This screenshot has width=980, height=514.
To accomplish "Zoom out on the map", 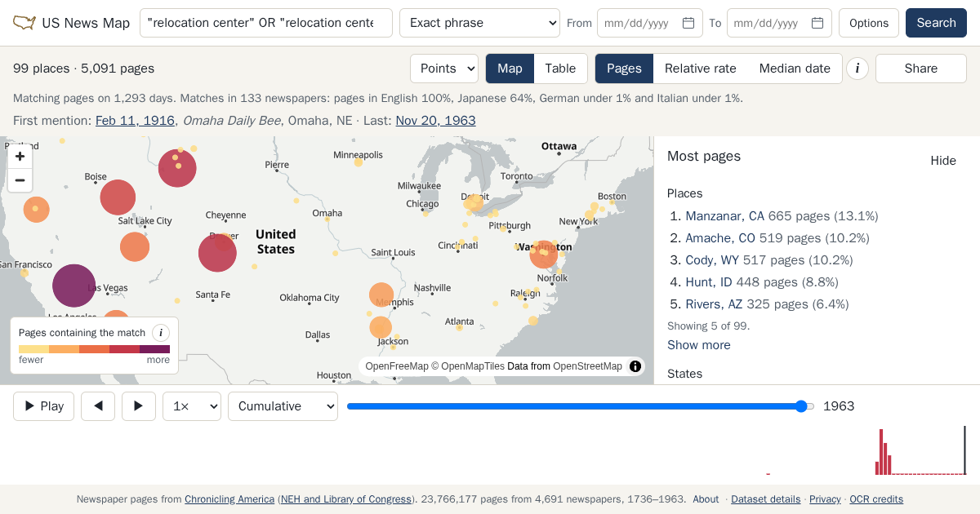I will pos(20,180).
